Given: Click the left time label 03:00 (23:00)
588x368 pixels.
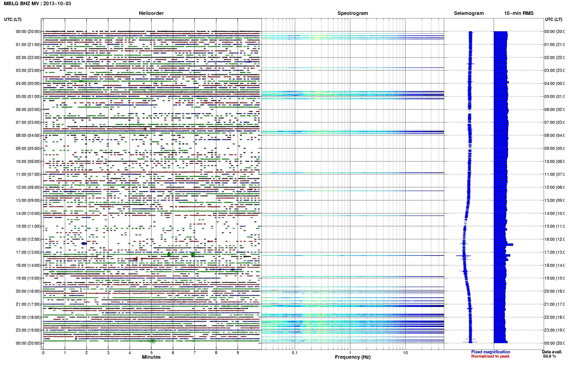Looking at the screenshot, I should [28, 70].
